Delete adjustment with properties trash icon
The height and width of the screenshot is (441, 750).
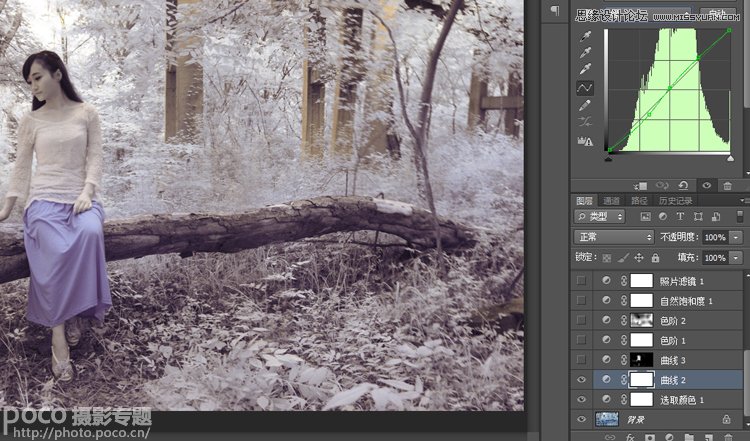coord(727,185)
